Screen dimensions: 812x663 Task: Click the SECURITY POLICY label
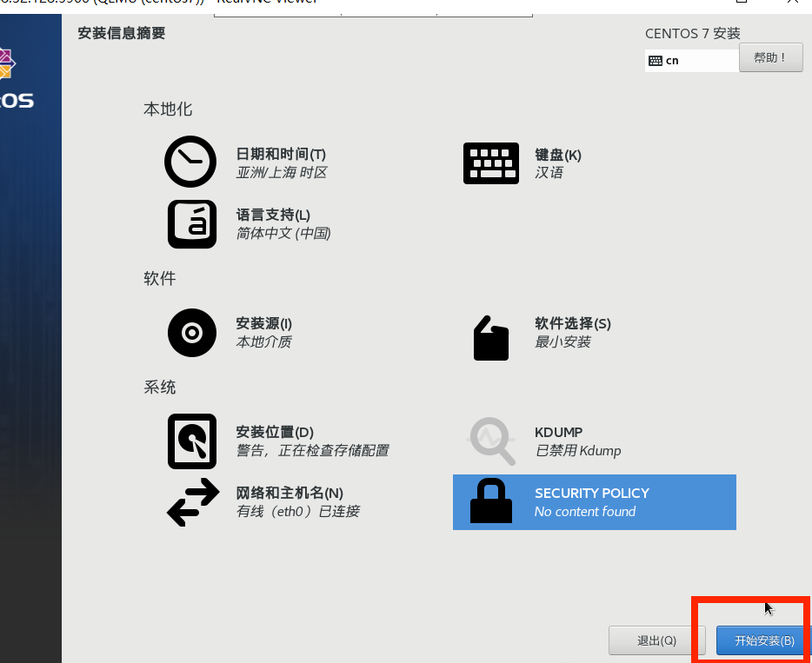click(x=592, y=494)
